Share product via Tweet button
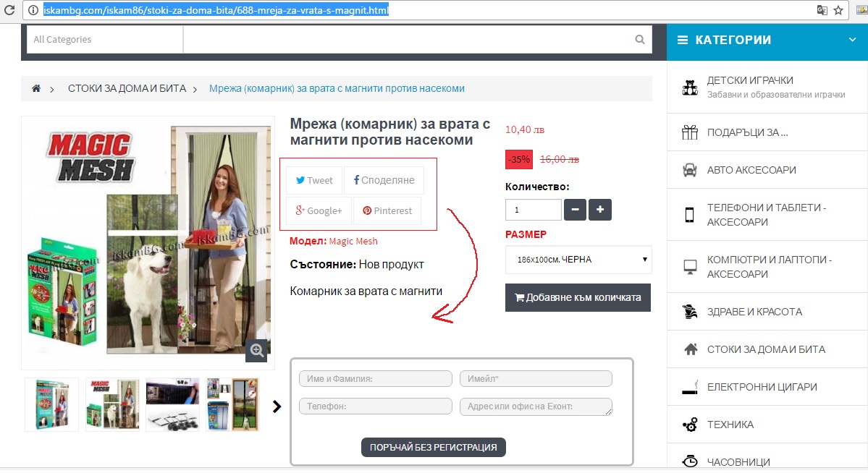The image size is (868, 473). (314, 180)
